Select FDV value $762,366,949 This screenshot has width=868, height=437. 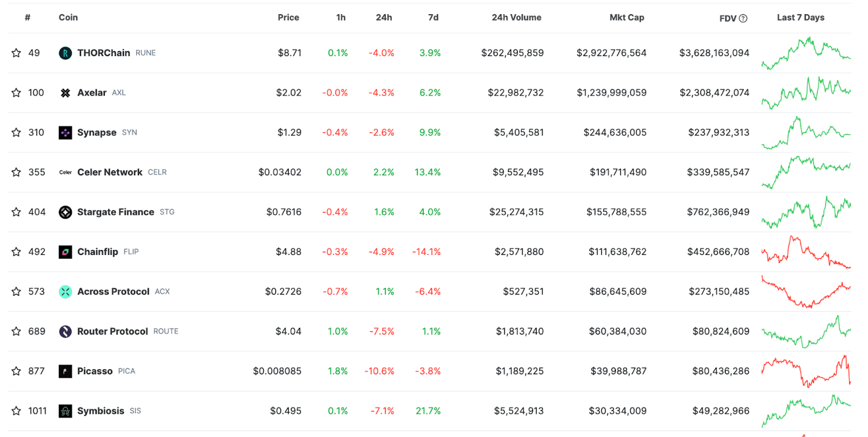click(x=718, y=212)
